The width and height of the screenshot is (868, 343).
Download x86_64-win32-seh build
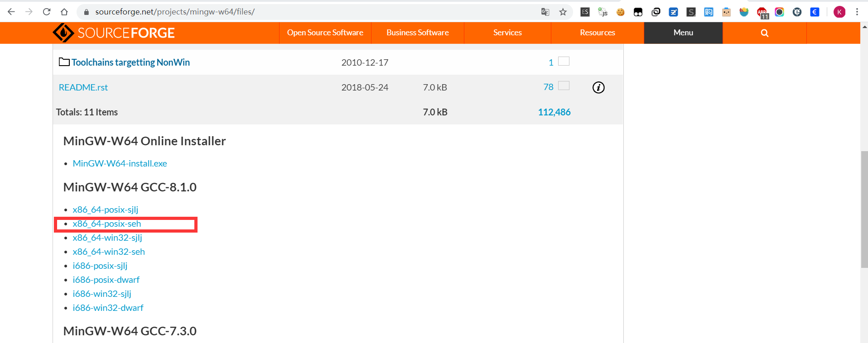tap(109, 252)
